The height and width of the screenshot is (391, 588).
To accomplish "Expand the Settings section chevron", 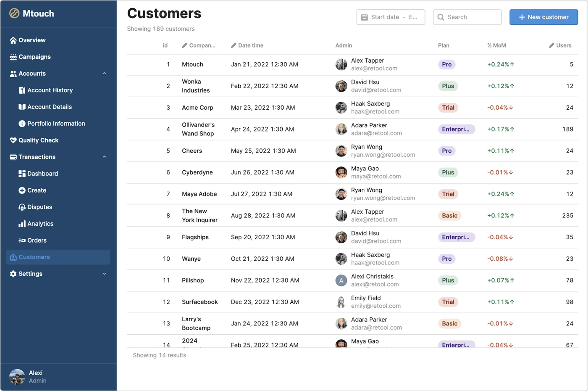I will click(x=105, y=274).
